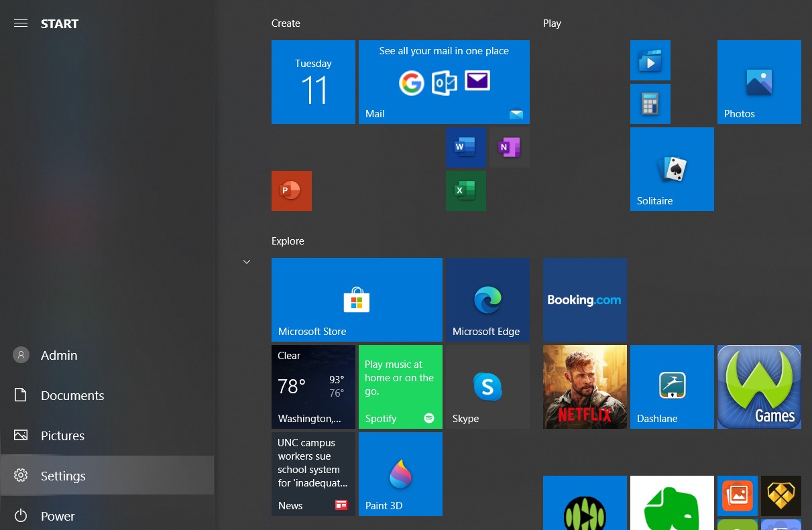Open the Calculator tile
Screen dimensions: 812x530
pos(650,104)
